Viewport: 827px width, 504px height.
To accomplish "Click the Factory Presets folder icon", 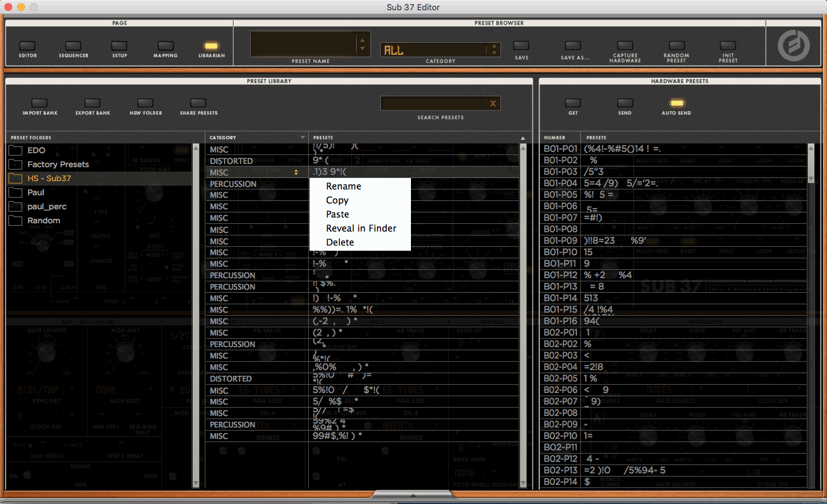I will (15, 165).
